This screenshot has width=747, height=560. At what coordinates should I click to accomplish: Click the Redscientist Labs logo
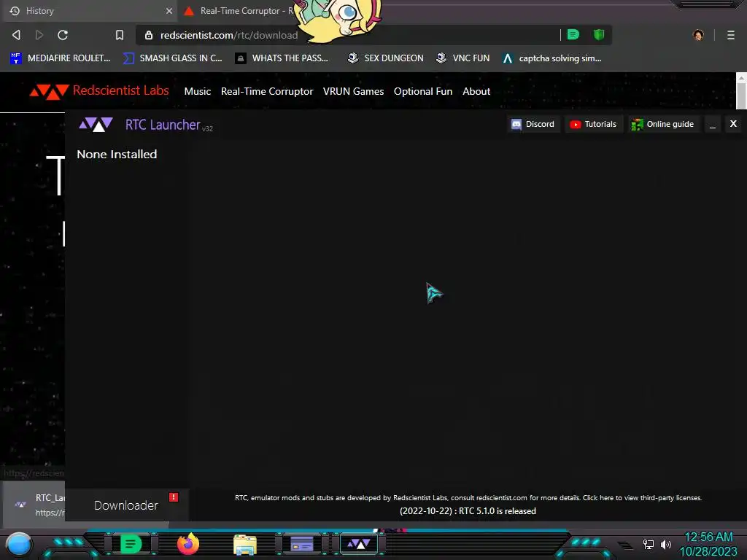(99, 91)
